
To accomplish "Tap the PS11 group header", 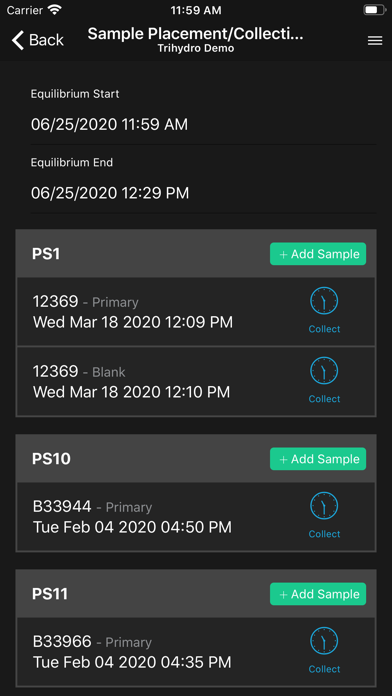I will tap(196, 594).
